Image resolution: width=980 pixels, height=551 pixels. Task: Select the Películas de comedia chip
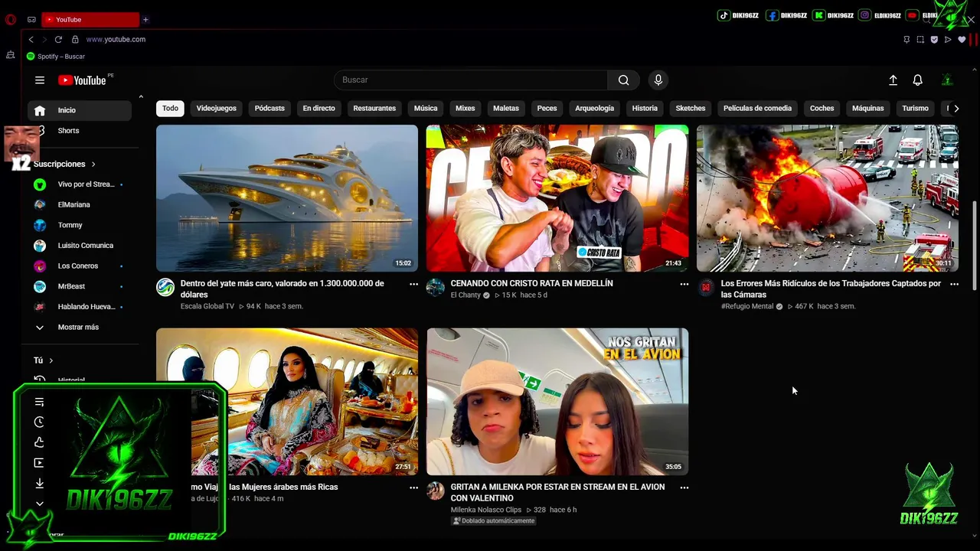point(757,109)
